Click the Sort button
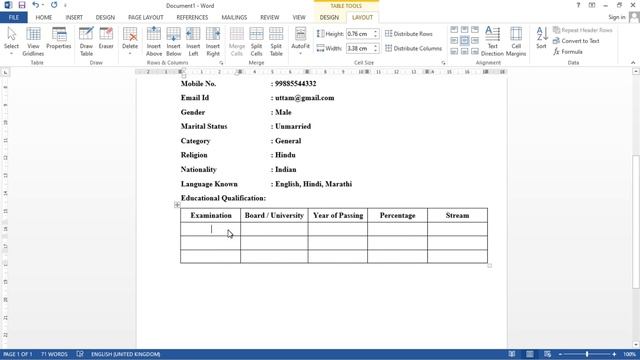Viewport: 640px width, 360px height. coord(542,39)
